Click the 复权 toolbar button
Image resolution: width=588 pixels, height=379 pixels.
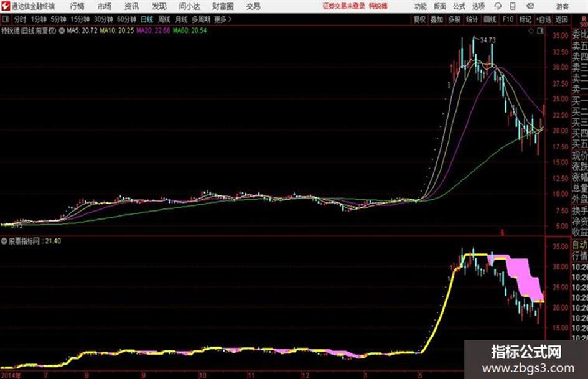coord(419,19)
